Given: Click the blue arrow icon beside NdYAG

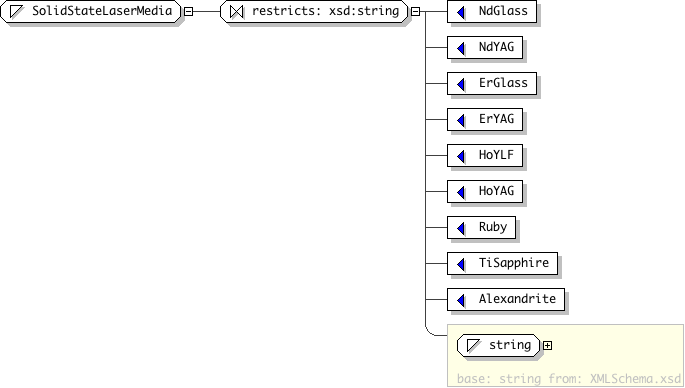Looking at the screenshot, I should 460,48.
